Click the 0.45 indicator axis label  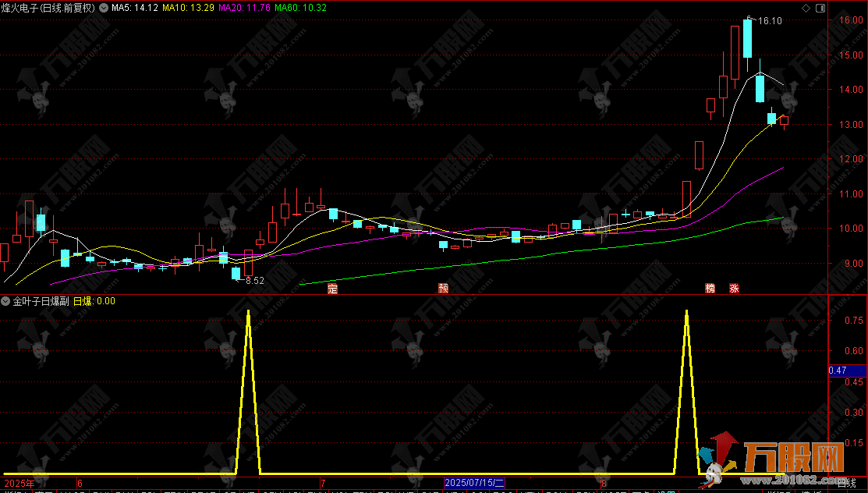point(854,381)
